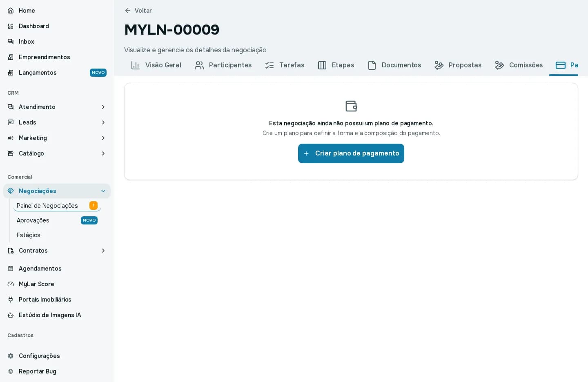The height and width of the screenshot is (382, 588).
Task: Open the Comissões tab
Action: (x=519, y=65)
